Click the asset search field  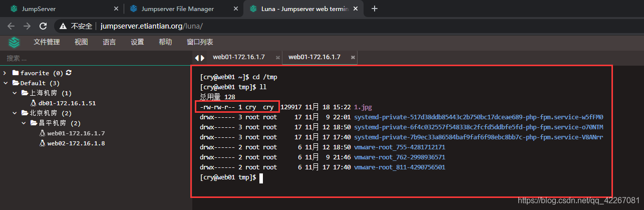[x=95, y=58]
